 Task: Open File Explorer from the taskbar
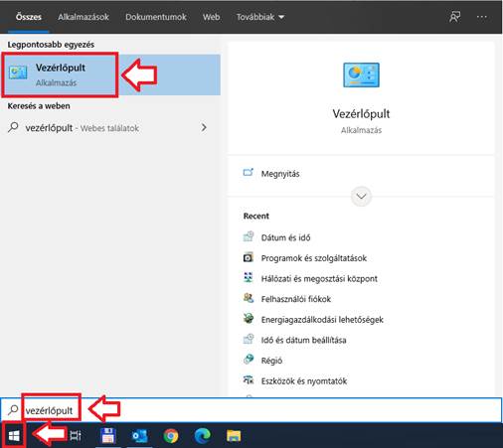click(x=234, y=436)
